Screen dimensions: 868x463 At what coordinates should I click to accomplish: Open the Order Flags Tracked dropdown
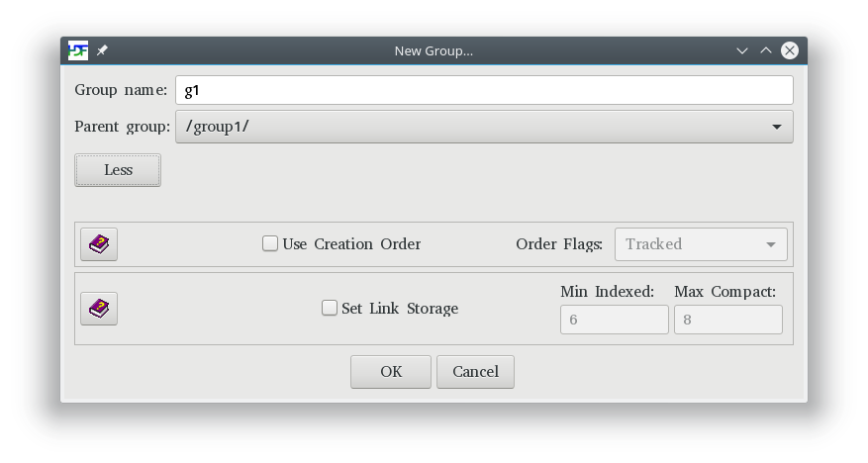pyautogui.click(x=701, y=244)
